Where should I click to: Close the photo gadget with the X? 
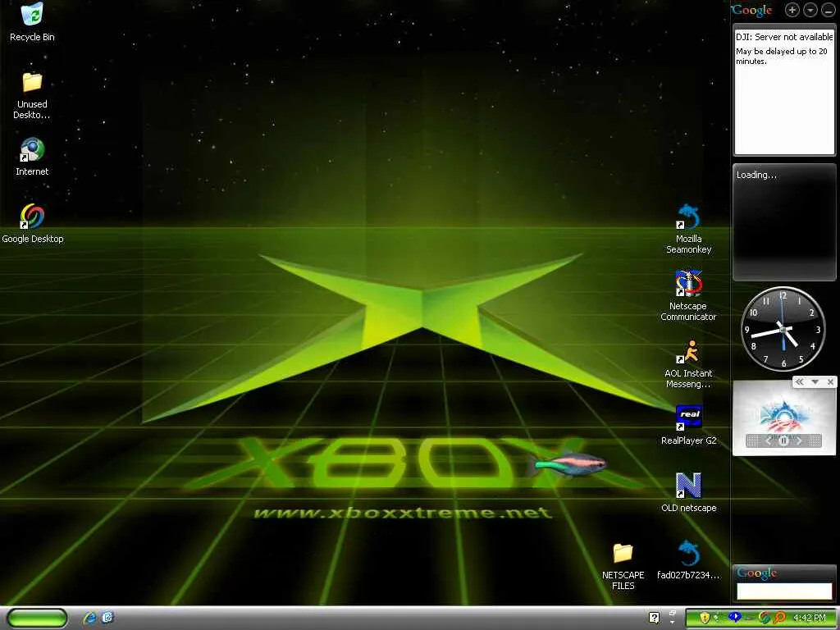click(x=830, y=382)
